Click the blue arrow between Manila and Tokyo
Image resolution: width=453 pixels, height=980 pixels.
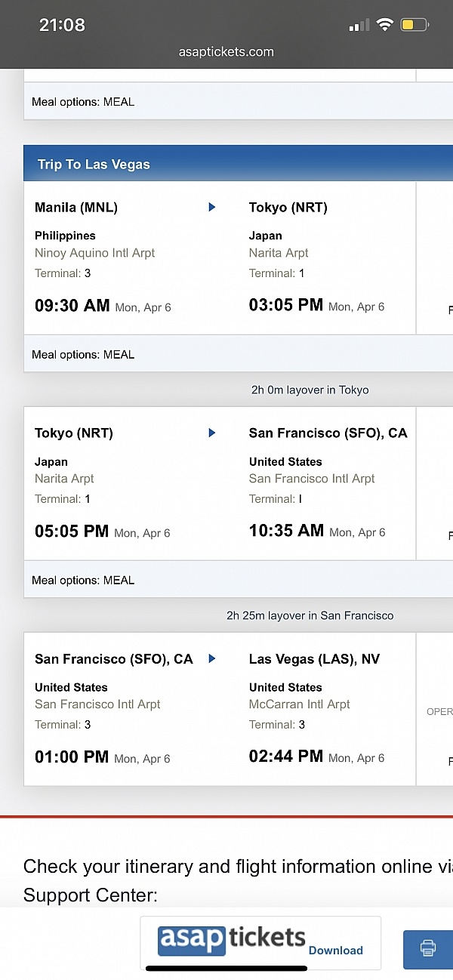pyautogui.click(x=211, y=207)
